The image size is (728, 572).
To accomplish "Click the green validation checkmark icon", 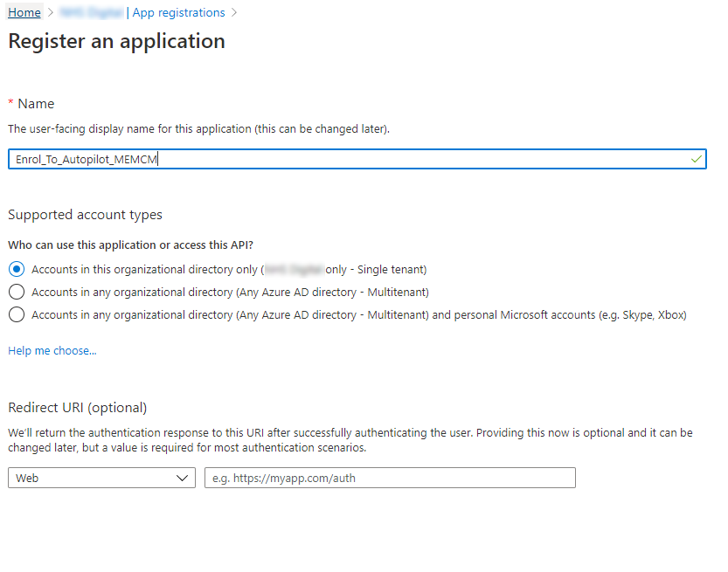I will 696,159.
